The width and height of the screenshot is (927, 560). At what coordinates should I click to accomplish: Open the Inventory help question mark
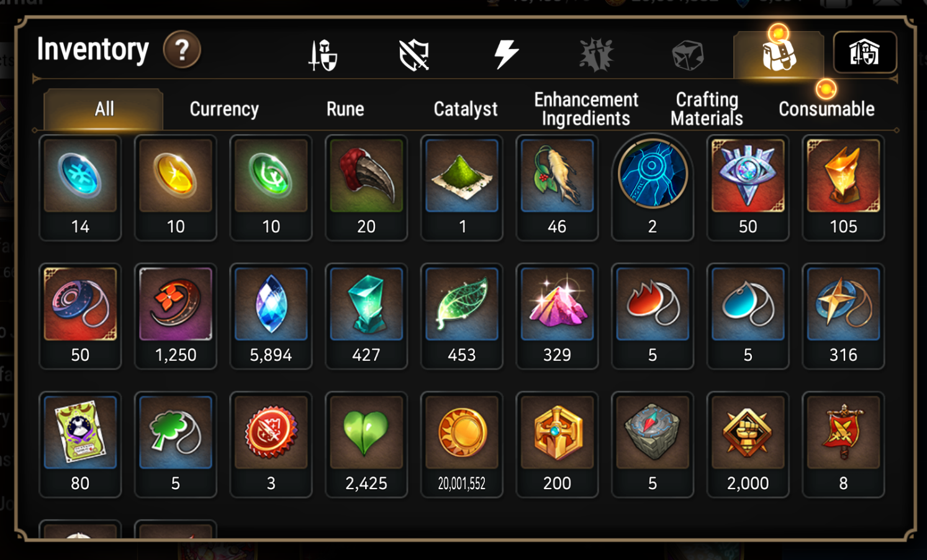pos(182,50)
